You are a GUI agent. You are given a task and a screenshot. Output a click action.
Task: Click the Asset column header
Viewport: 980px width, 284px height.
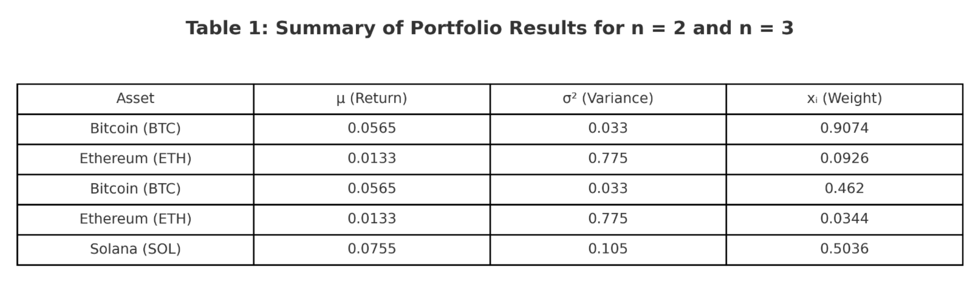point(136,98)
